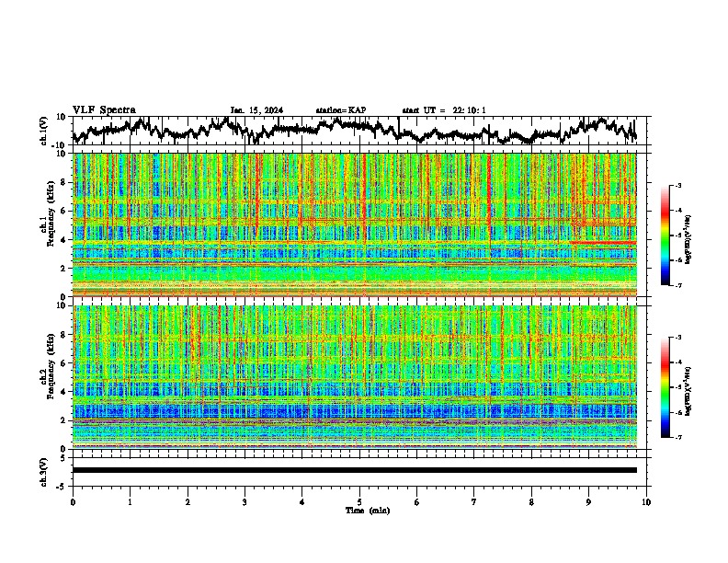This screenshot has width=728, height=563.
Task: Click the ch.1 color bar 'log(PSD)' unit label
Action: (x=688, y=239)
